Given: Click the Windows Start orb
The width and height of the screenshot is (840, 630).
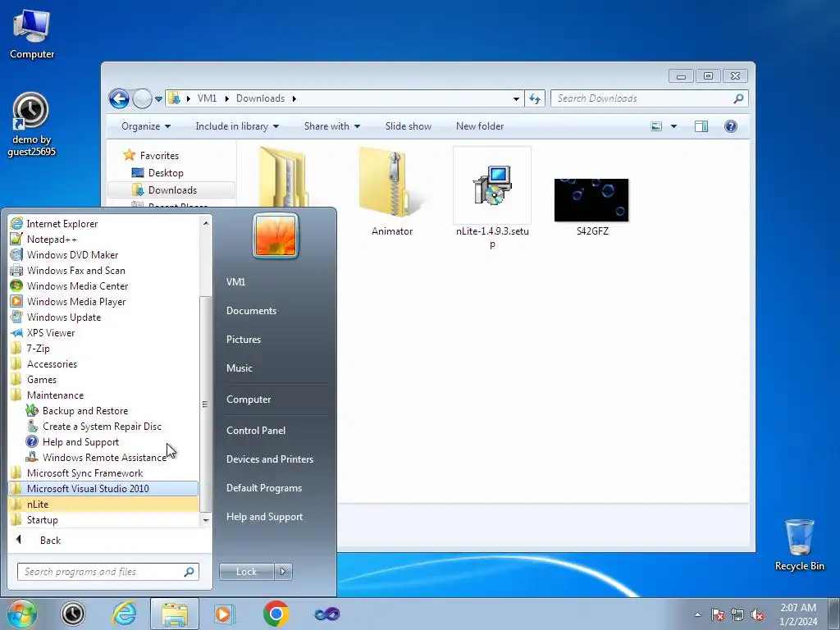Looking at the screenshot, I should 21,614.
